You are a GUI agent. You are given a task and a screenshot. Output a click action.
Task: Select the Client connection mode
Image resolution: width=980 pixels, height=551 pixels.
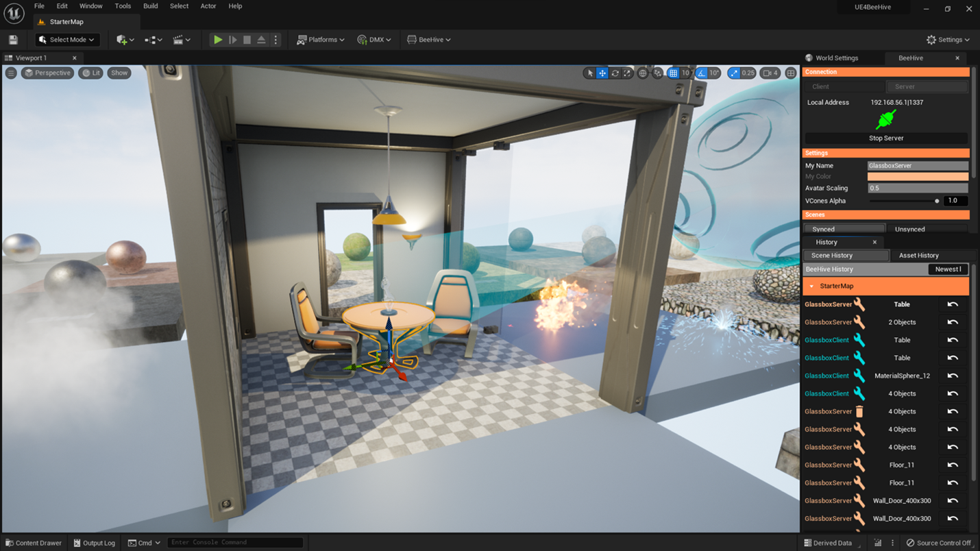tap(844, 86)
